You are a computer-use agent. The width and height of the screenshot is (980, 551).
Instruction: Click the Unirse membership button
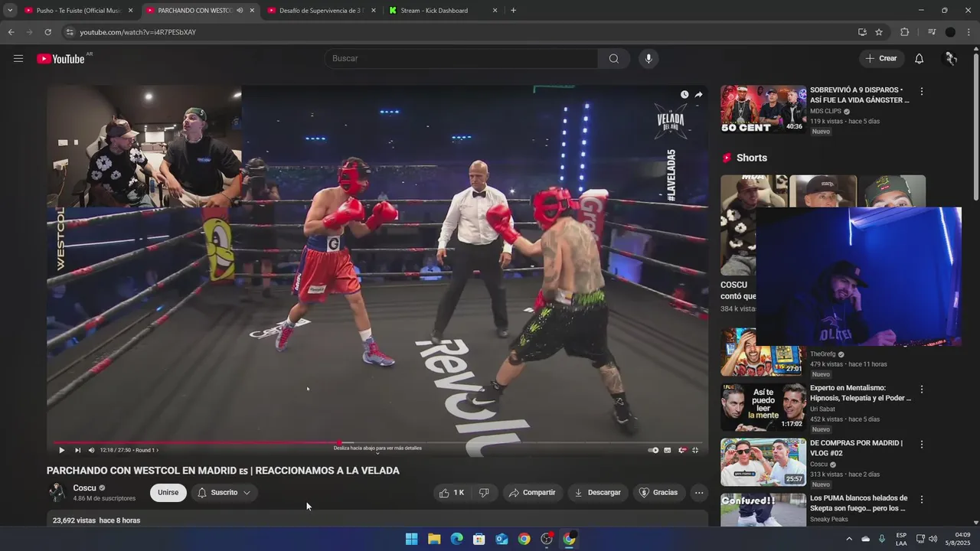168,493
